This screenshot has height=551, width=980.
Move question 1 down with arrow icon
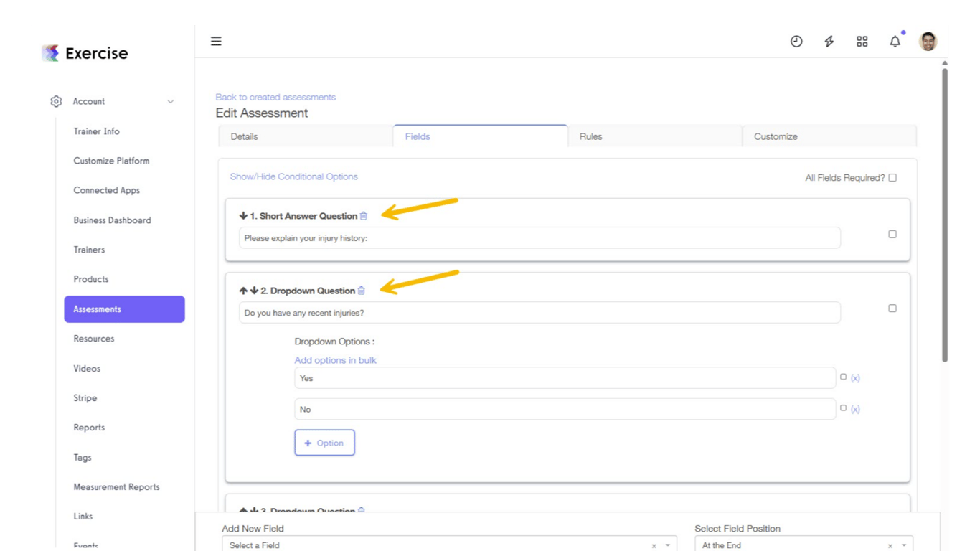(243, 215)
